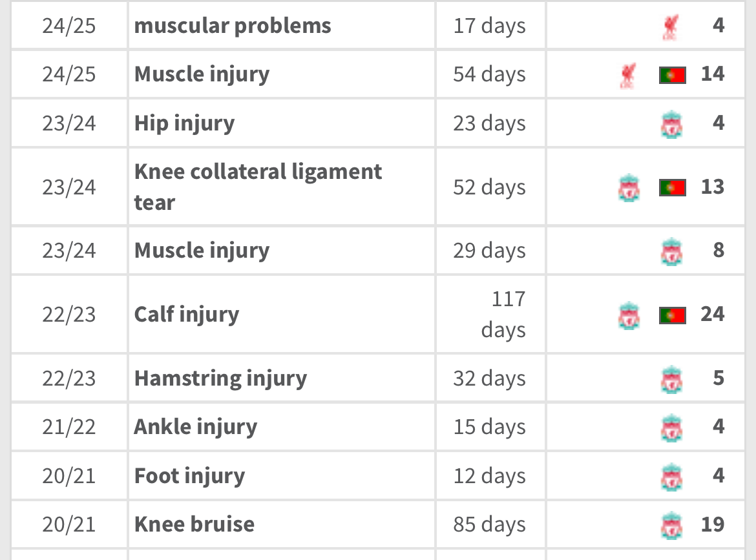Click Liverpool crest in Knee bruise row
Image resolution: width=756 pixels, height=560 pixels.
click(671, 525)
